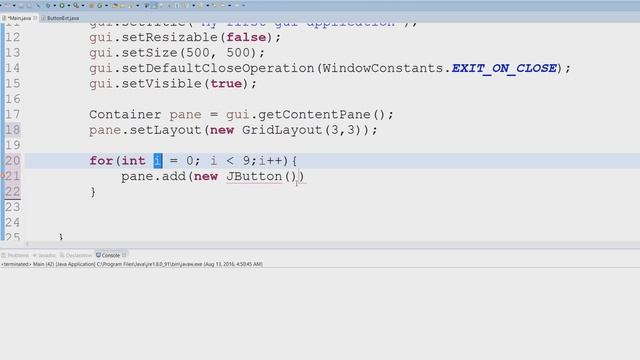
Task: Open the Problems view tab
Action: (16, 255)
